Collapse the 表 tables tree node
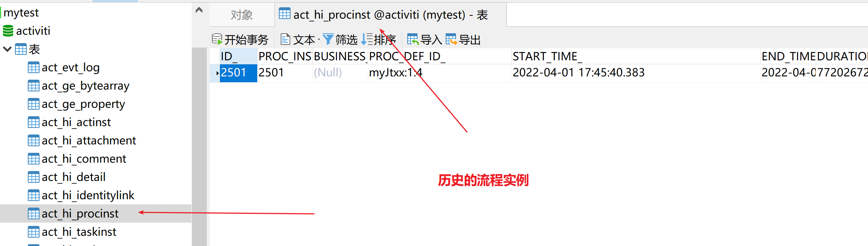 (7, 49)
